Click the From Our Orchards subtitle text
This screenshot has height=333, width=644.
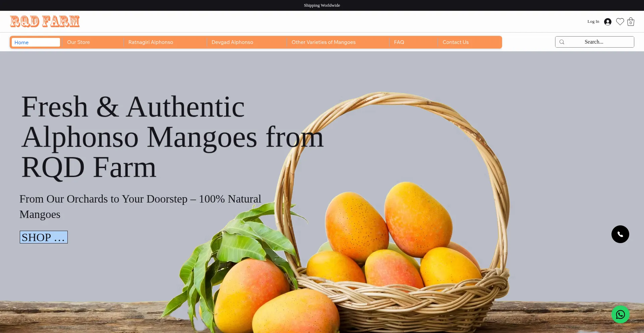[140, 207]
